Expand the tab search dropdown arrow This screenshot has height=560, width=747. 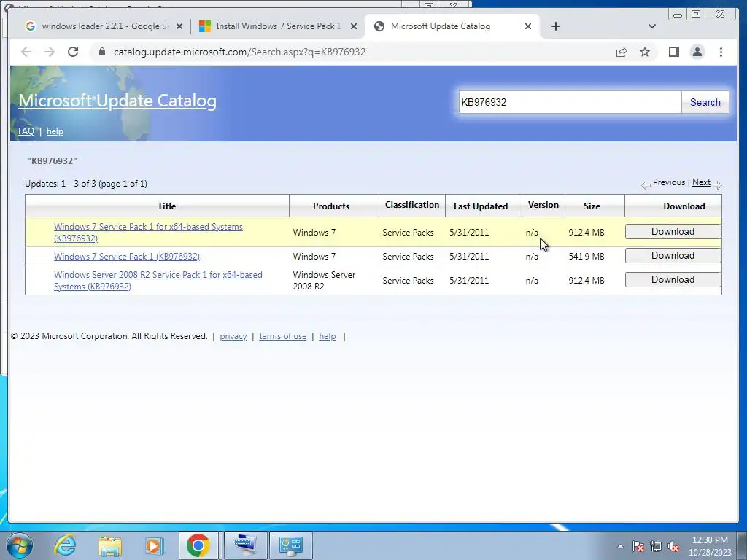652,26
